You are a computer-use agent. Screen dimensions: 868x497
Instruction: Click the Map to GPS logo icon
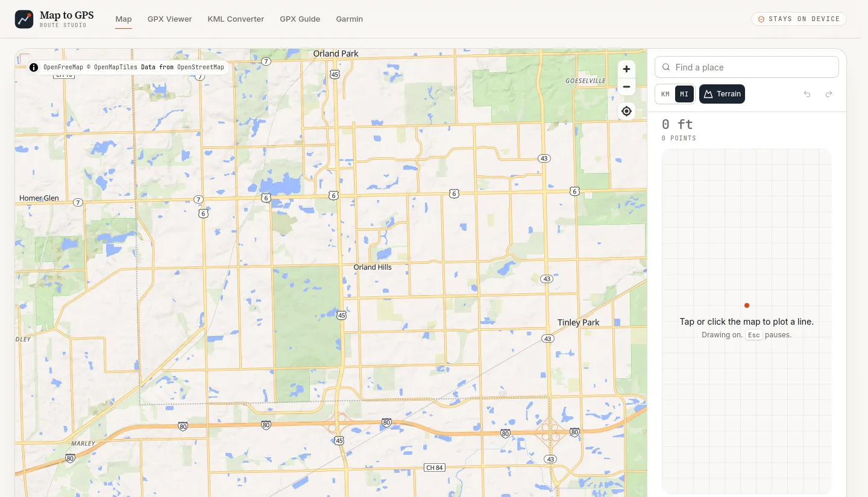coord(24,19)
